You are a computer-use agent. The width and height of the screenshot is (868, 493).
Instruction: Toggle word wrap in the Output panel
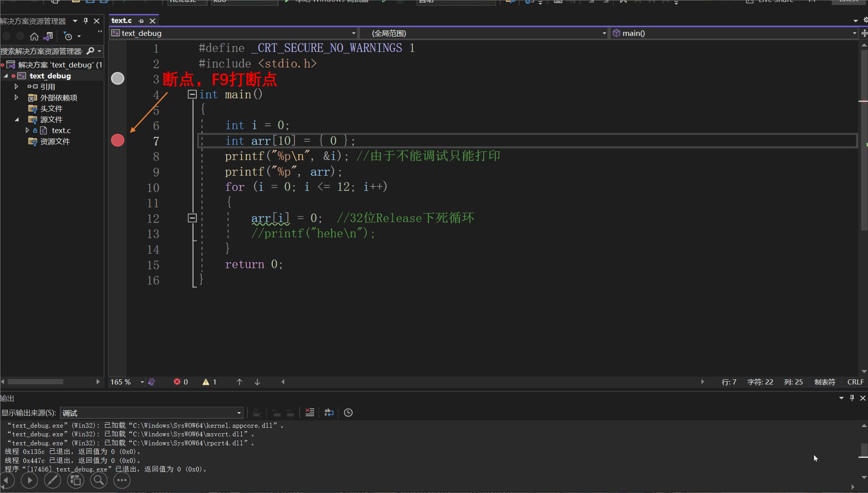(x=329, y=413)
